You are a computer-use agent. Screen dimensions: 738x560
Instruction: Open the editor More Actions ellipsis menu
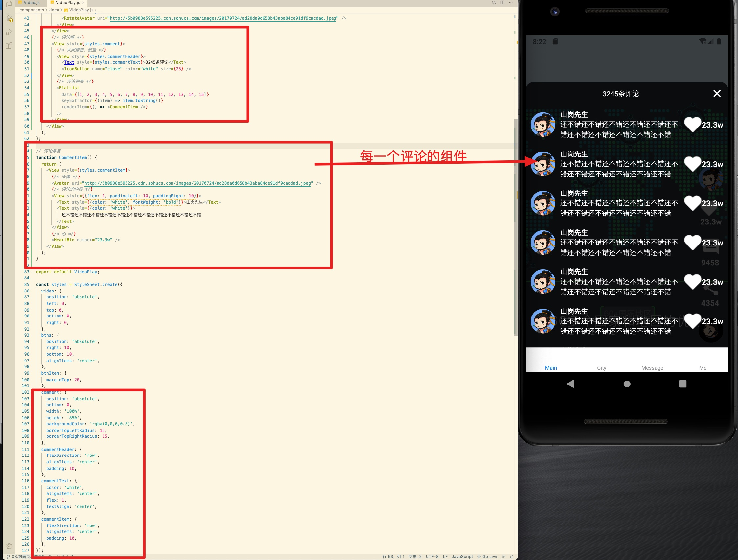coord(511,3)
